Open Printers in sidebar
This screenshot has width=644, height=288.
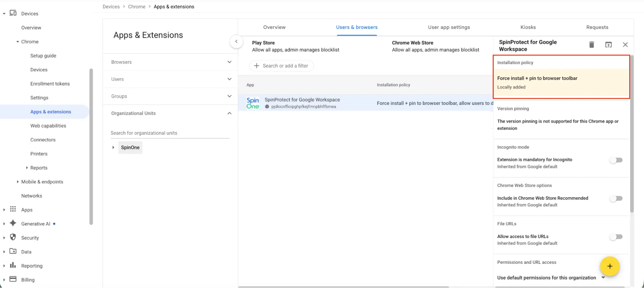click(39, 154)
